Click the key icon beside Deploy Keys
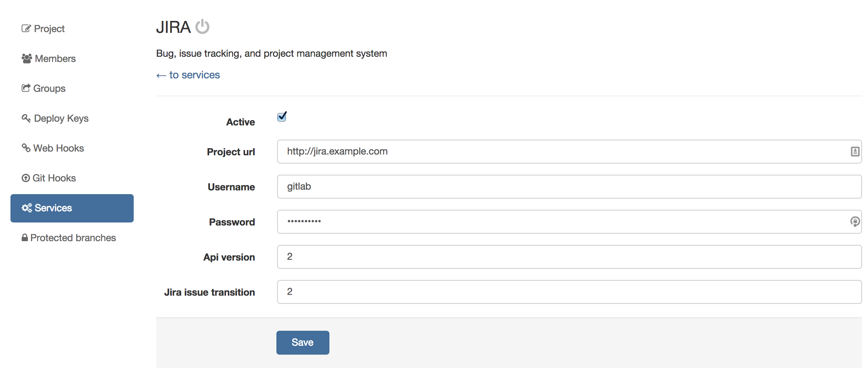The height and width of the screenshot is (386, 868). (x=25, y=118)
